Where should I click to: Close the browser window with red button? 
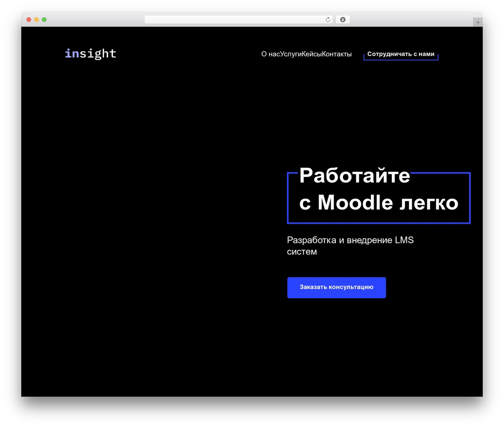pyautogui.click(x=29, y=20)
